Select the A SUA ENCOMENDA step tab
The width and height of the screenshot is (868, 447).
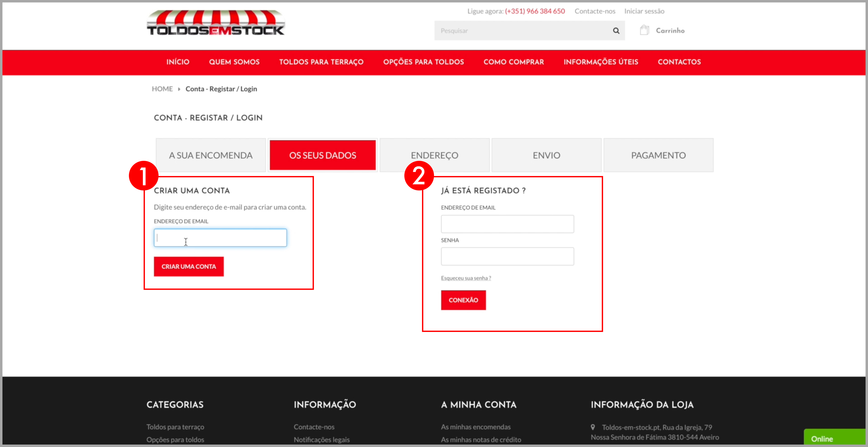[211, 155]
